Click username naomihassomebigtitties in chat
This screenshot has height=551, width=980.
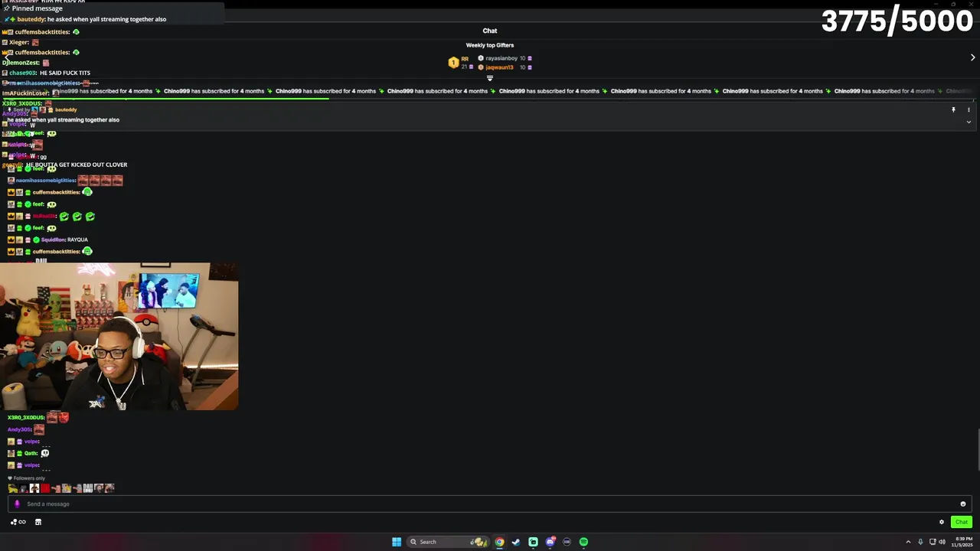click(46, 181)
